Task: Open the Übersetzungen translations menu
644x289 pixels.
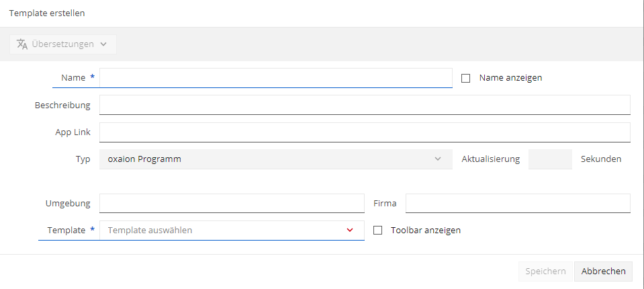Action: [x=63, y=44]
